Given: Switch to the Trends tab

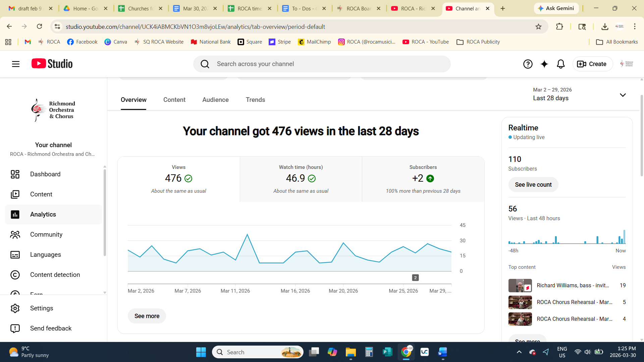Looking at the screenshot, I should [255, 100].
